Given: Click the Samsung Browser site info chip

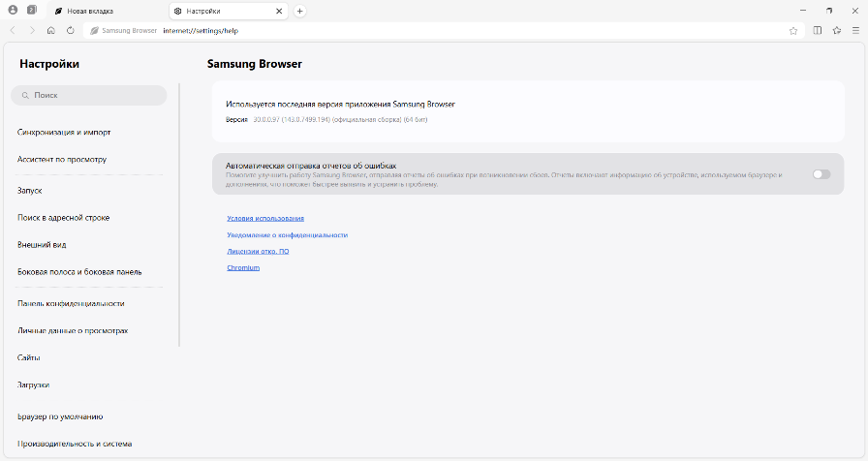Looking at the screenshot, I should tap(123, 31).
